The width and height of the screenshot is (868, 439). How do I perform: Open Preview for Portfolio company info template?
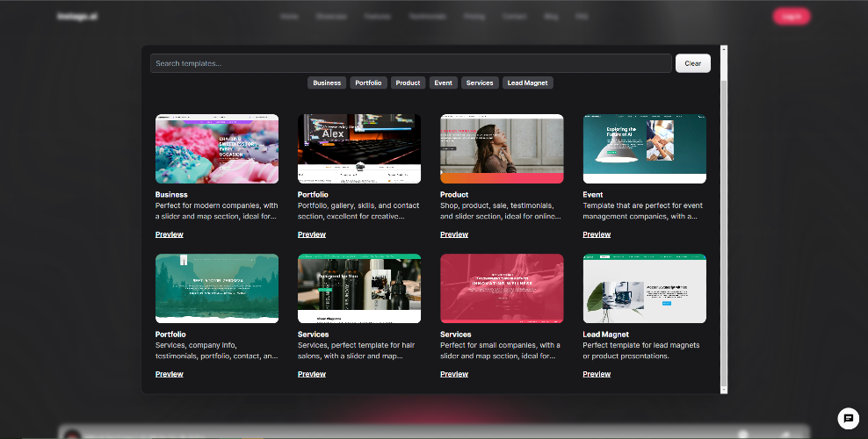tap(170, 374)
